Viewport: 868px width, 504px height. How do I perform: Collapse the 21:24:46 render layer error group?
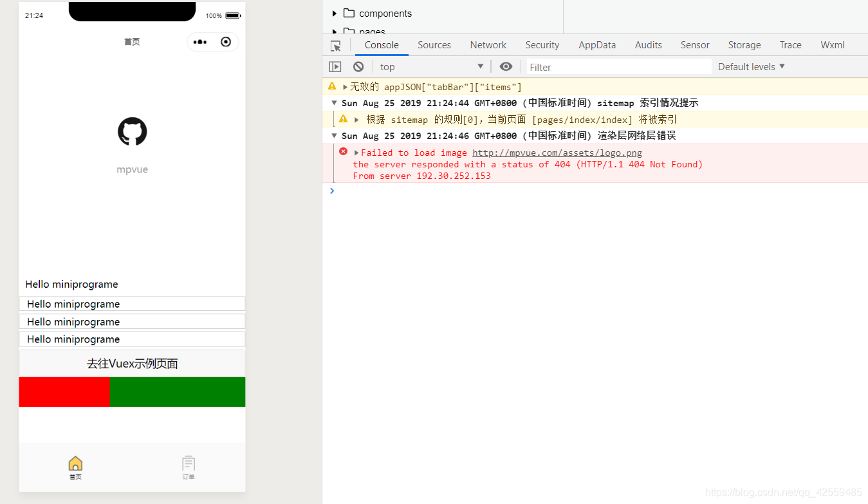pos(334,136)
